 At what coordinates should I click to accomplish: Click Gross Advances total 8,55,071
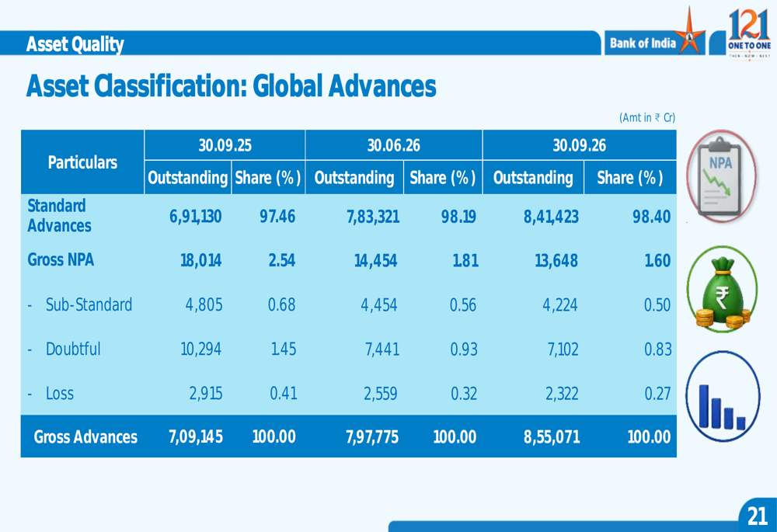point(552,437)
